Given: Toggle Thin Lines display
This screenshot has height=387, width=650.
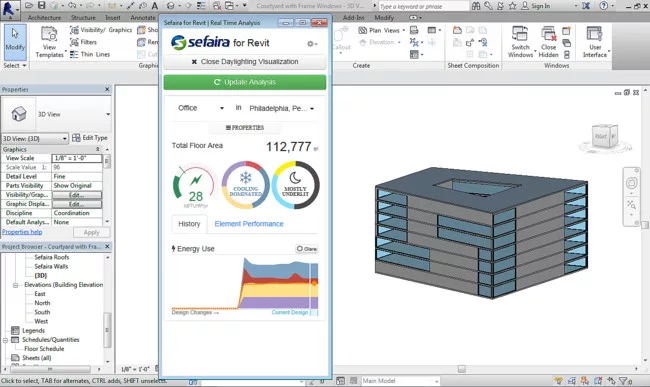Looking at the screenshot, I should coord(90,54).
